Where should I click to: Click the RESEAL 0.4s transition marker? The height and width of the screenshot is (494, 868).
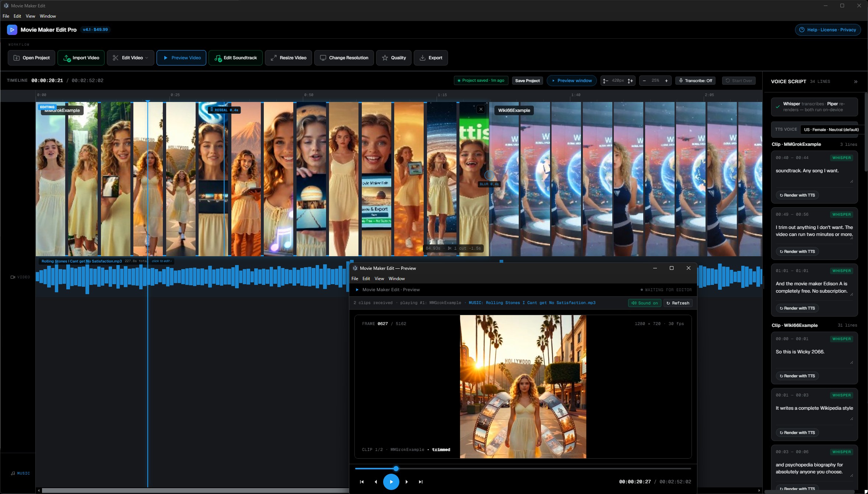click(224, 110)
